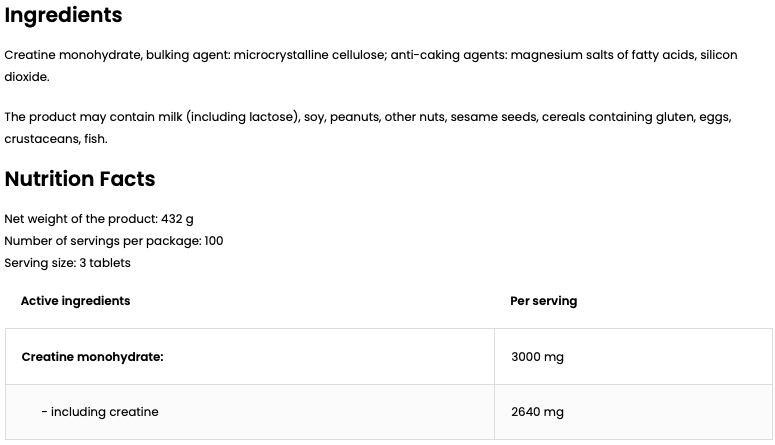This screenshot has width=775, height=445.
Task: Click the "crustaceans, fish" line
Action: click(x=55, y=139)
